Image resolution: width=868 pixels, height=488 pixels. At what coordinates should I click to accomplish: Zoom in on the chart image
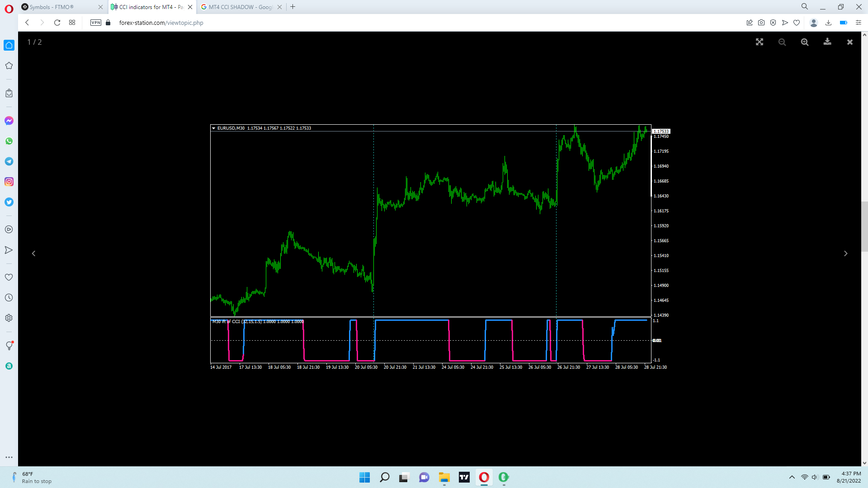(805, 42)
